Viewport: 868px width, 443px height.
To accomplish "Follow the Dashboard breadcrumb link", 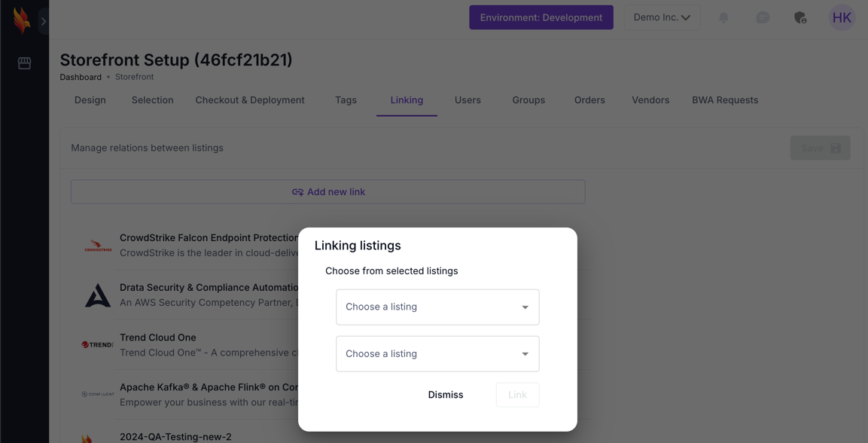I will (81, 77).
